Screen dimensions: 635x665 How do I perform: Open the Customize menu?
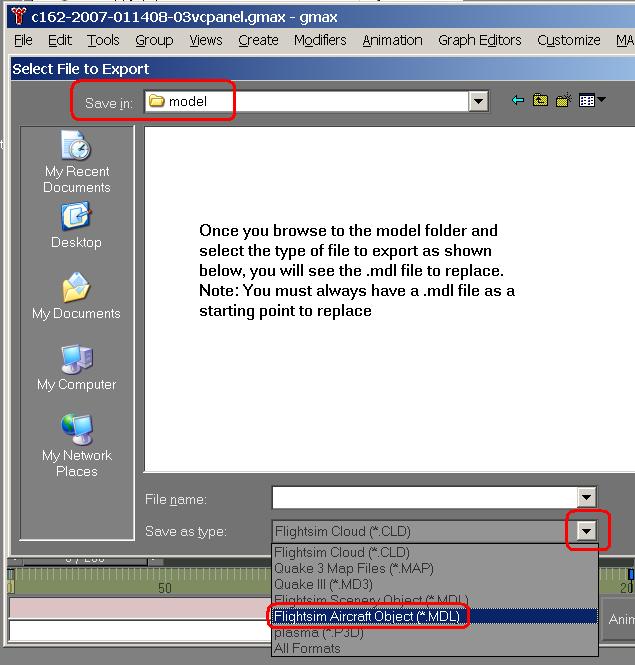click(x=568, y=40)
